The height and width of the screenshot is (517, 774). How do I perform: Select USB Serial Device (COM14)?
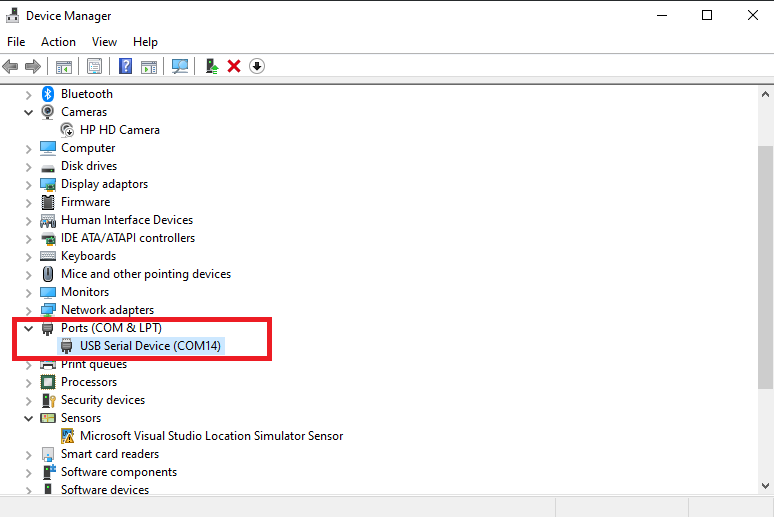(x=150, y=346)
